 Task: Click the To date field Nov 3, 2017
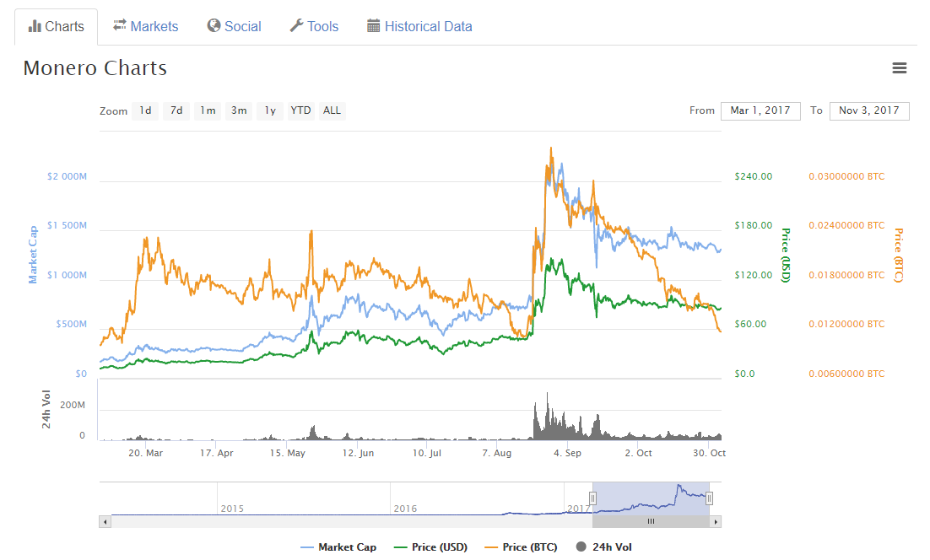coord(869,110)
